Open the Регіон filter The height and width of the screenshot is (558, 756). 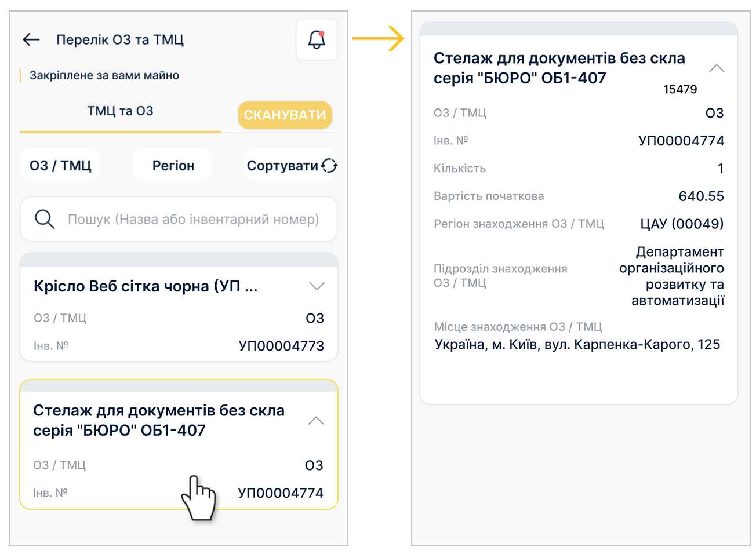pos(173,166)
